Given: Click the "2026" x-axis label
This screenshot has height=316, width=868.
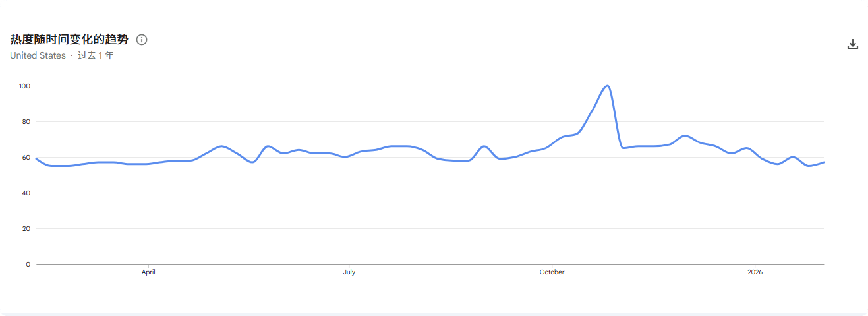Looking at the screenshot, I should [755, 272].
